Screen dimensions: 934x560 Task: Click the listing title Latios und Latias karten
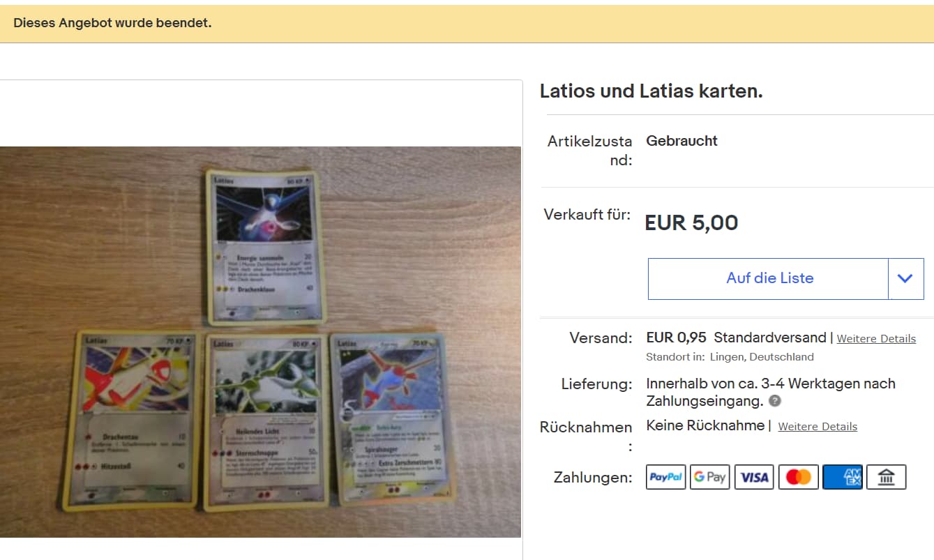point(651,91)
